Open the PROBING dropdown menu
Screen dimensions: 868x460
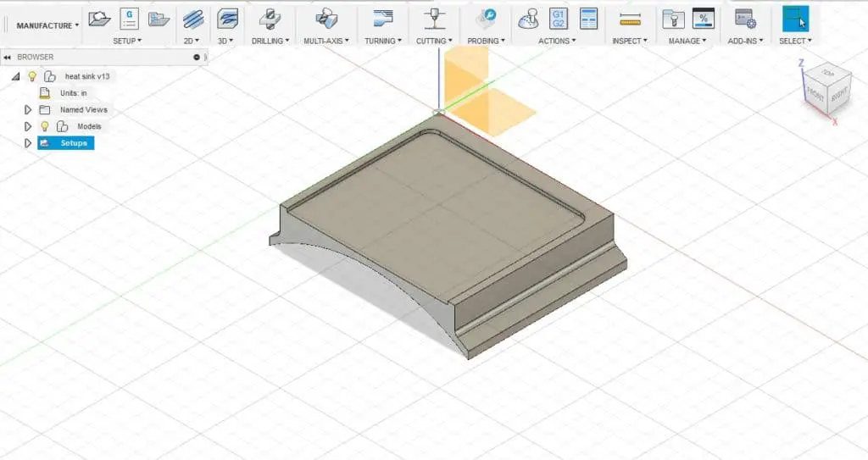coord(486,41)
